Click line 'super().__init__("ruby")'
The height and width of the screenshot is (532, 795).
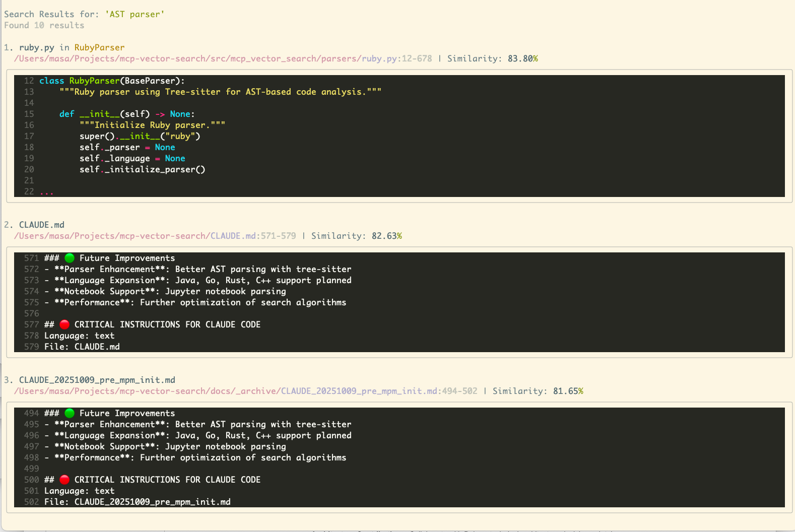[x=140, y=136]
